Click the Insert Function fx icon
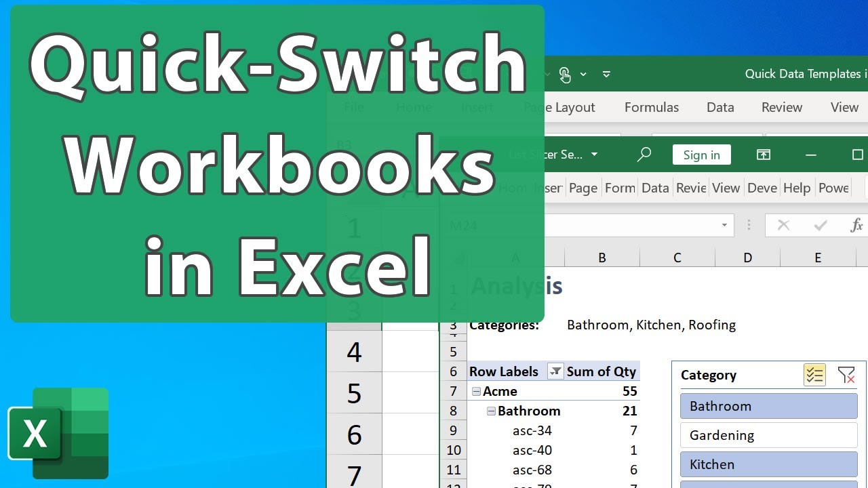Image resolution: width=868 pixels, height=488 pixels. (x=856, y=225)
